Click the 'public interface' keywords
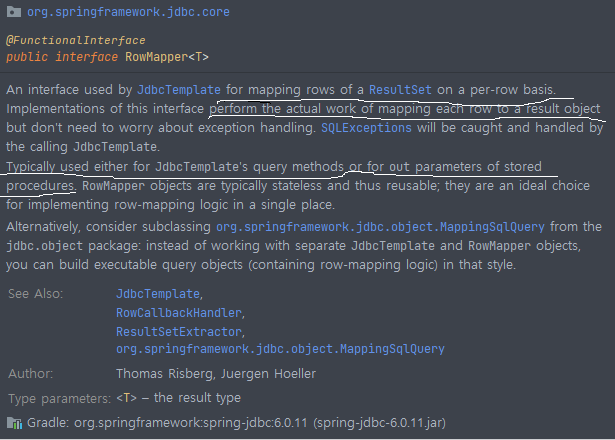This screenshot has width=615, height=440. (62, 57)
